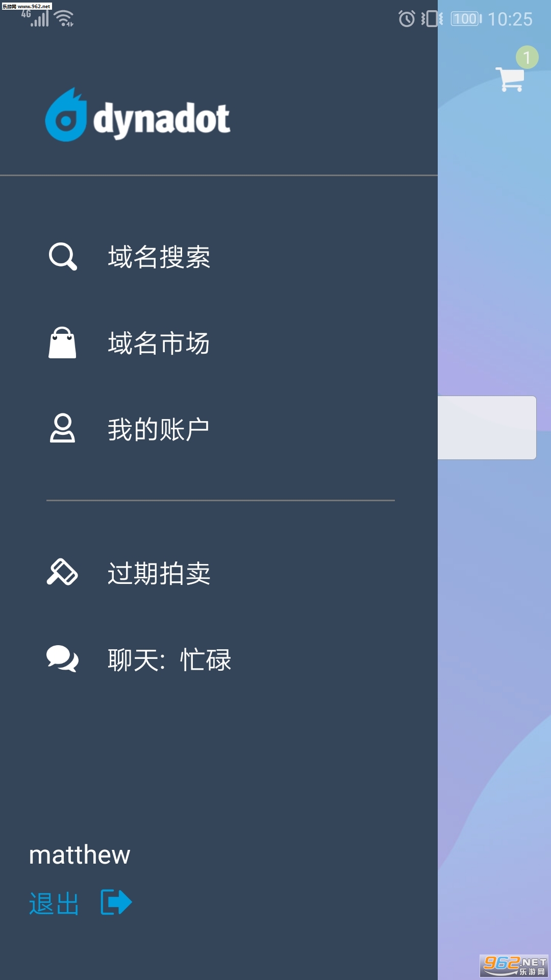The image size is (551, 980).
Task: Tap the matthew username label
Action: tap(80, 855)
